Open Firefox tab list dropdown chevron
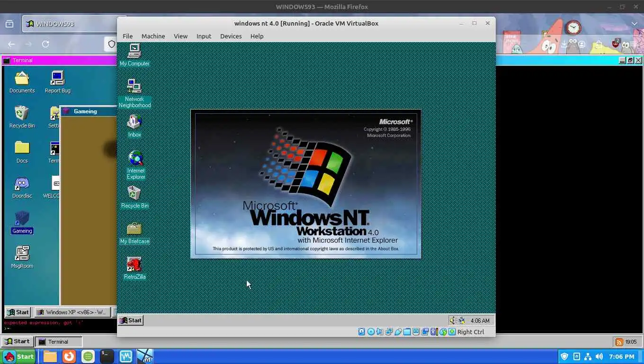 635,24
